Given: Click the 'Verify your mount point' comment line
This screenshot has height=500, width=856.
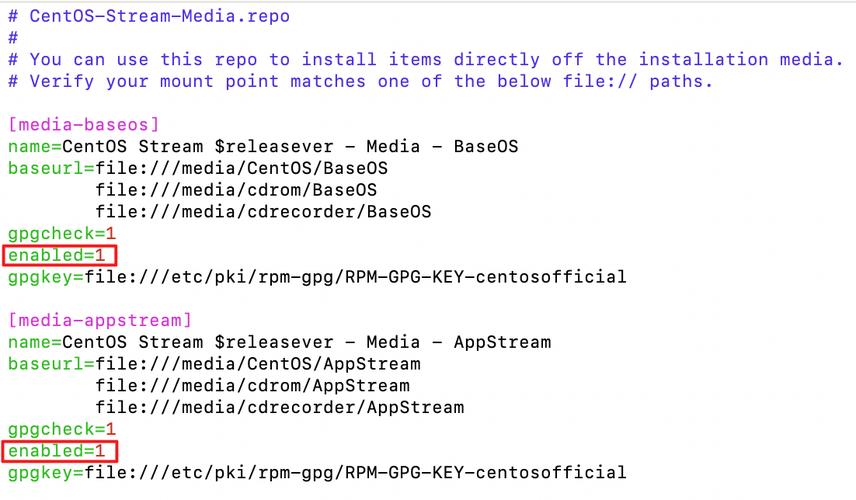Looking at the screenshot, I should coord(361,81).
